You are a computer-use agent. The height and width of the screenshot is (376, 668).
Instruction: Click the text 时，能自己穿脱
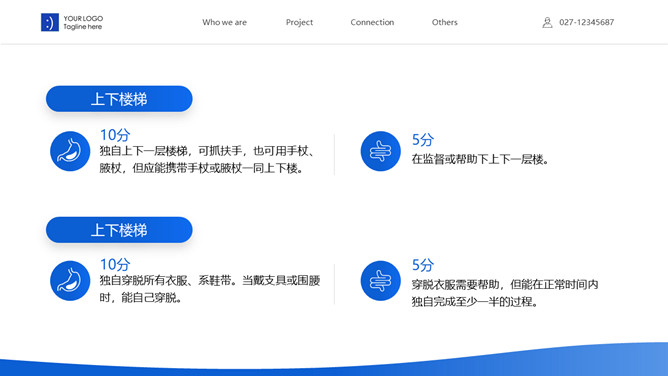(141, 298)
